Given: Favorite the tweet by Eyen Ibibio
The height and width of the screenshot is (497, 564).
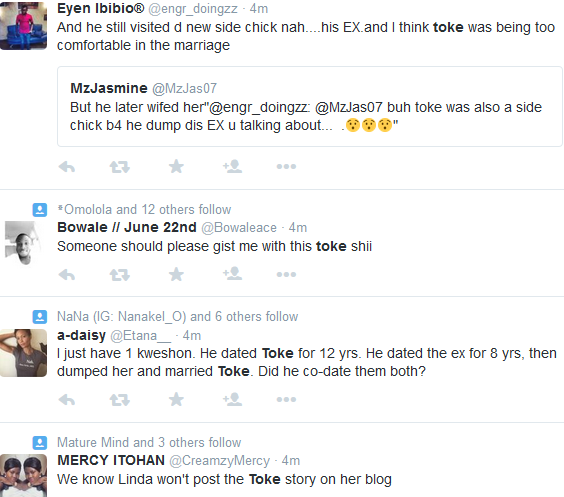Looking at the screenshot, I should pos(176,166).
